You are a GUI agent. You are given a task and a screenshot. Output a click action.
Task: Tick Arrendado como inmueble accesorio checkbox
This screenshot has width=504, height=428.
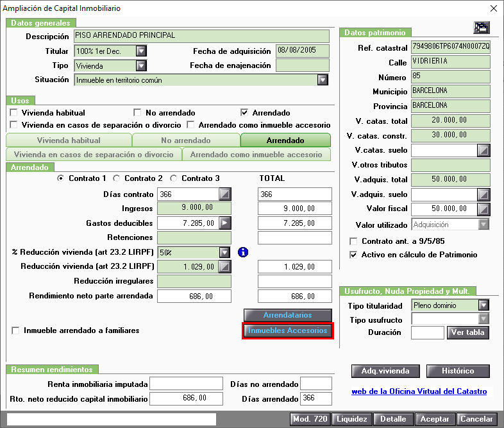190,124
